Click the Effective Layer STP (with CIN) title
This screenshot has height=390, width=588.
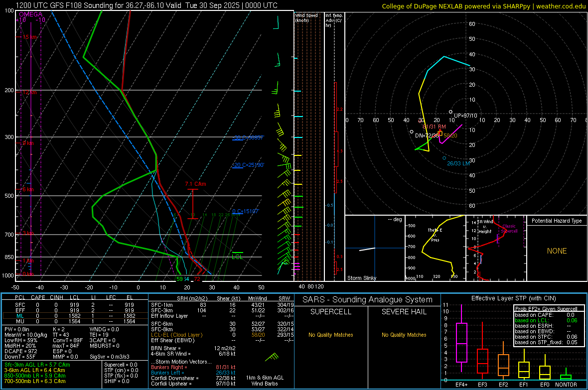(513, 298)
